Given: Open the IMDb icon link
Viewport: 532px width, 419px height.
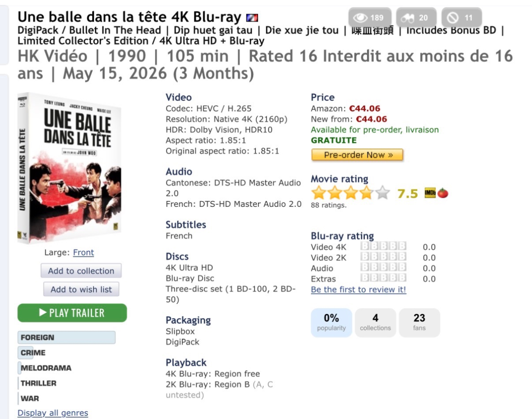Looking at the screenshot, I should 430,193.
